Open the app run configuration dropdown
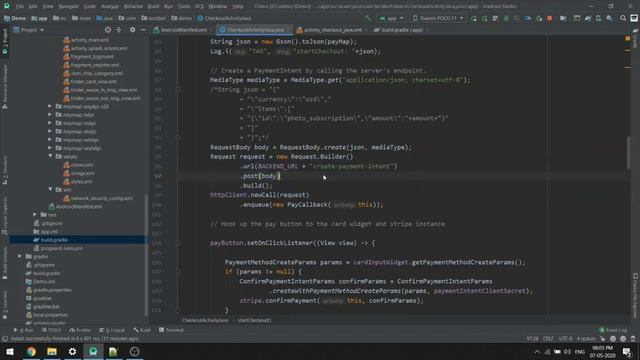The height and width of the screenshot is (360, 640). (391, 18)
